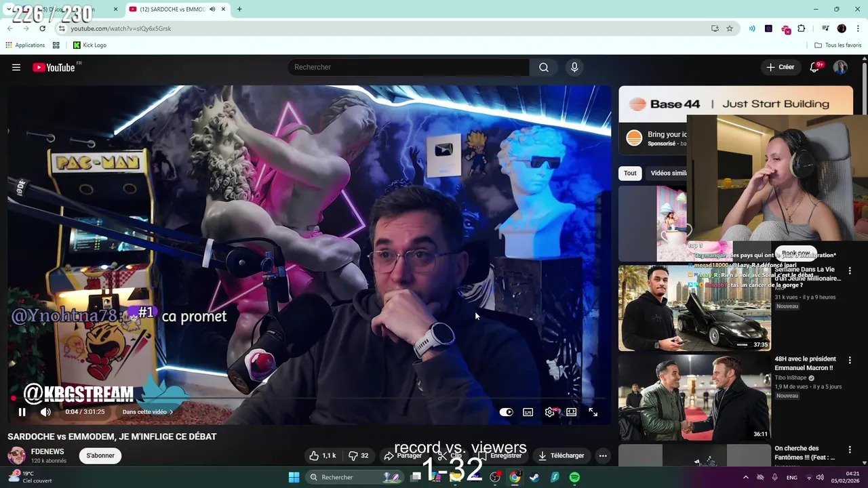868x488 pixels.
Task: Click the search magnifier button
Action: pyautogui.click(x=544, y=67)
